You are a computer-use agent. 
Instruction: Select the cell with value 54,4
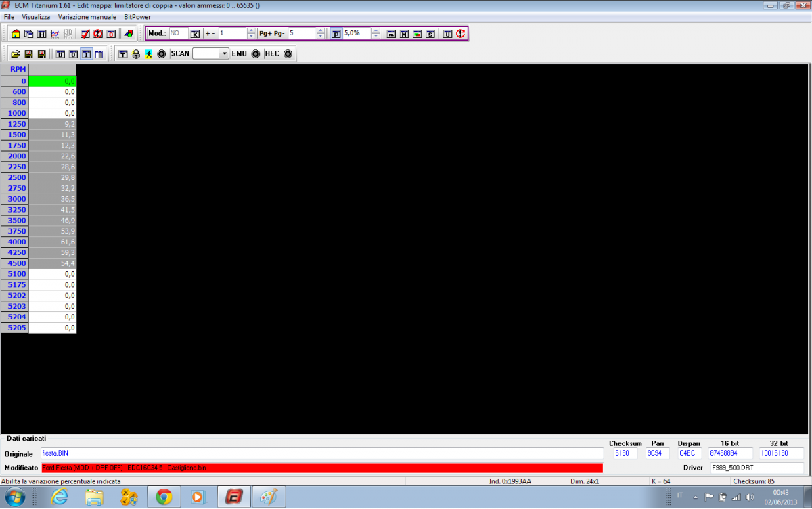point(53,263)
